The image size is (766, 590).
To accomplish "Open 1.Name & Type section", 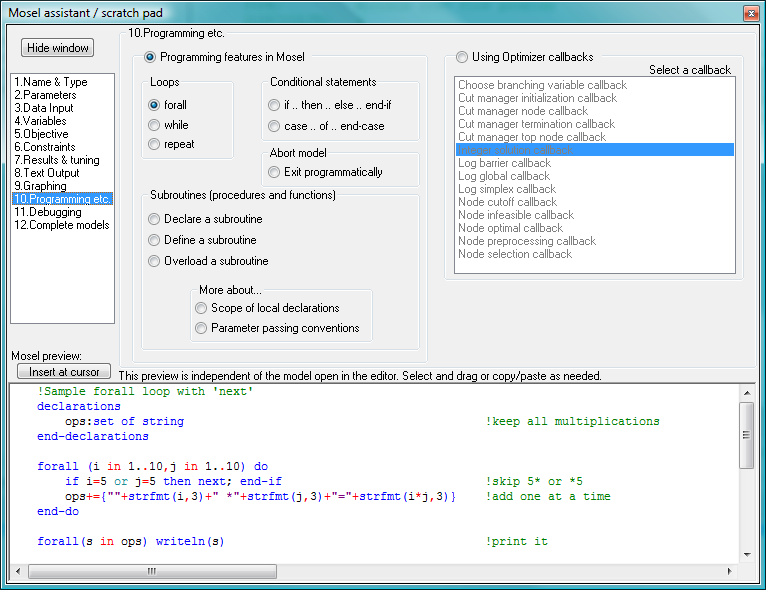I will pos(51,82).
